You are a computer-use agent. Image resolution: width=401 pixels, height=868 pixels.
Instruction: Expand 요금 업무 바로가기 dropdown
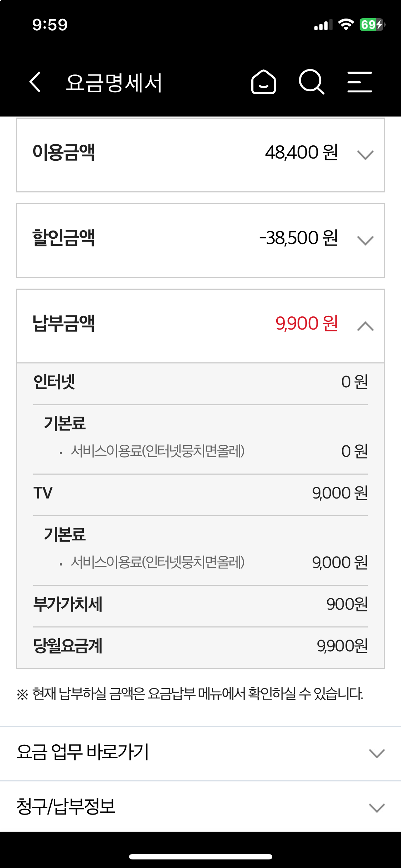point(376,753)
